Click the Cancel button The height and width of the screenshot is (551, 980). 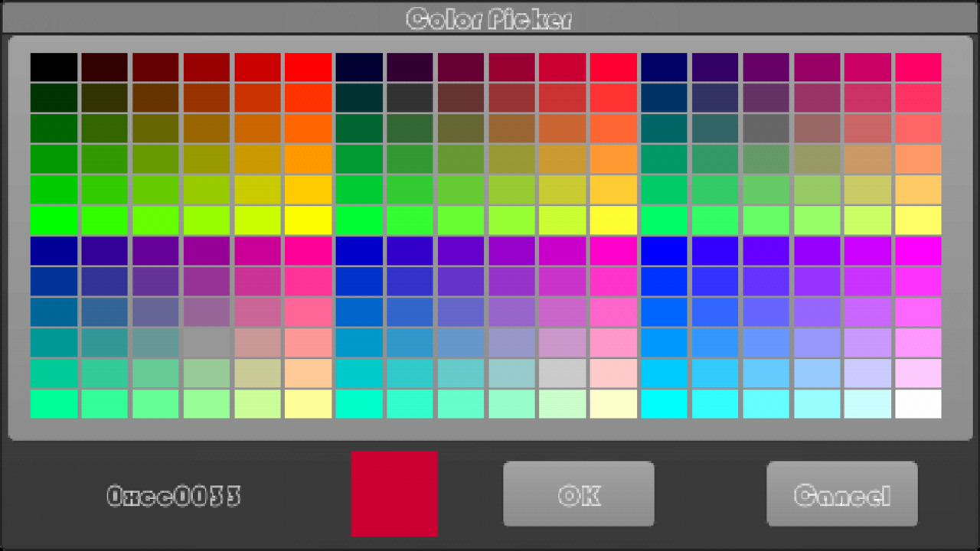pos(841,494)
